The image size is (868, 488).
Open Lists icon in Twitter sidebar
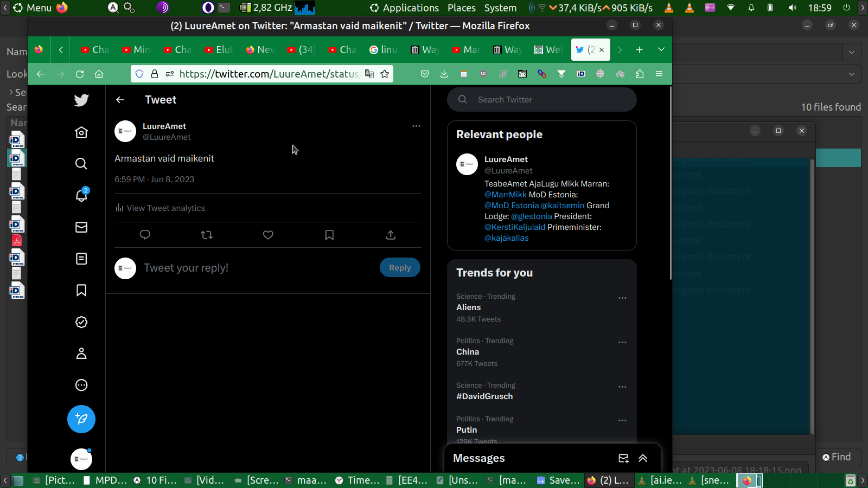(81, 259)
